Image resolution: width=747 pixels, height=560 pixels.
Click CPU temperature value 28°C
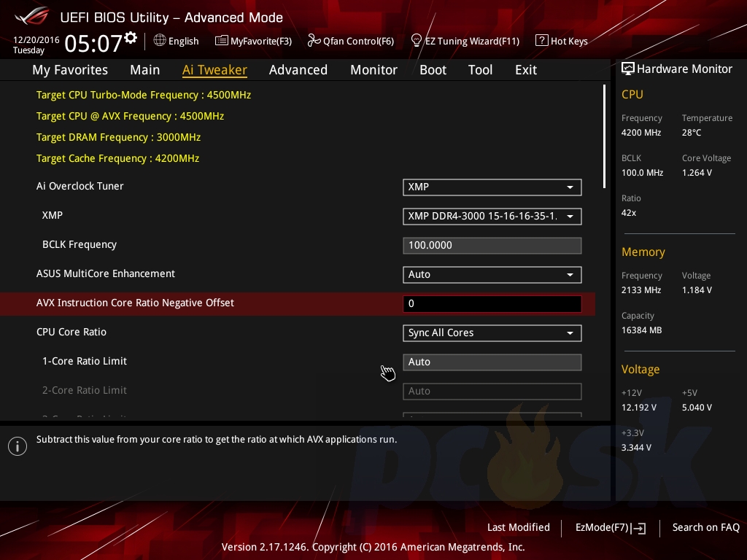pyautogui.click(x=692, y=133)
